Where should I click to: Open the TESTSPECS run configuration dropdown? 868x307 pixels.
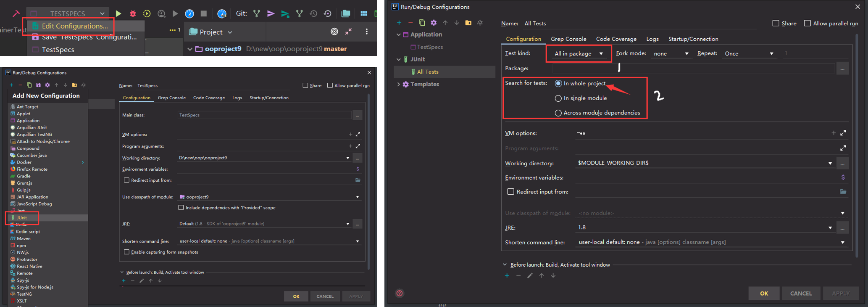[x=68, y=13]
